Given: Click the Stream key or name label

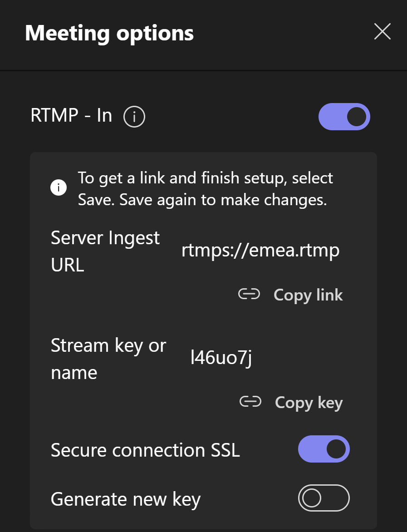Looking at the screenshot, I should (108, 359).
